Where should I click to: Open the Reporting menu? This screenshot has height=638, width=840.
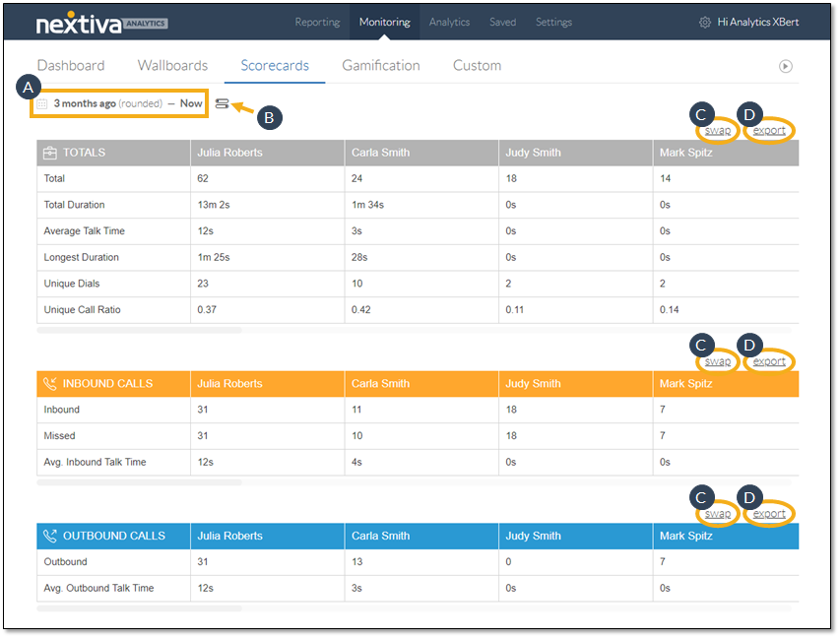tap(317, 23)
